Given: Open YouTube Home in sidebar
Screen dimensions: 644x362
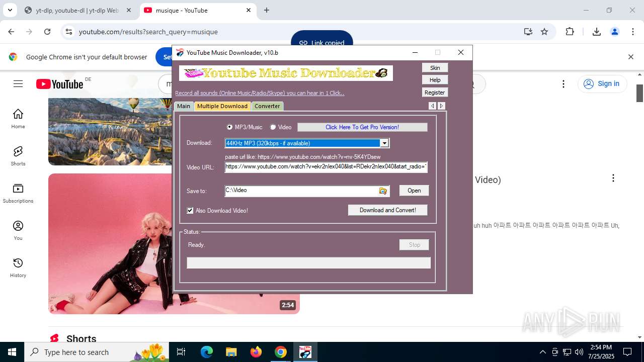Looking at the screenshot, I should (x=18, y=119).
